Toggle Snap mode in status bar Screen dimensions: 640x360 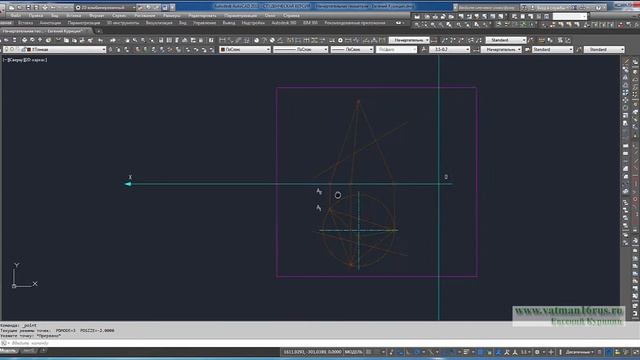[376, 352]
